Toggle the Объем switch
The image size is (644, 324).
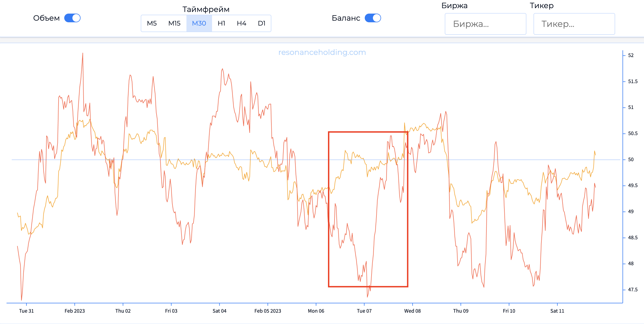[x=72, y=18]
